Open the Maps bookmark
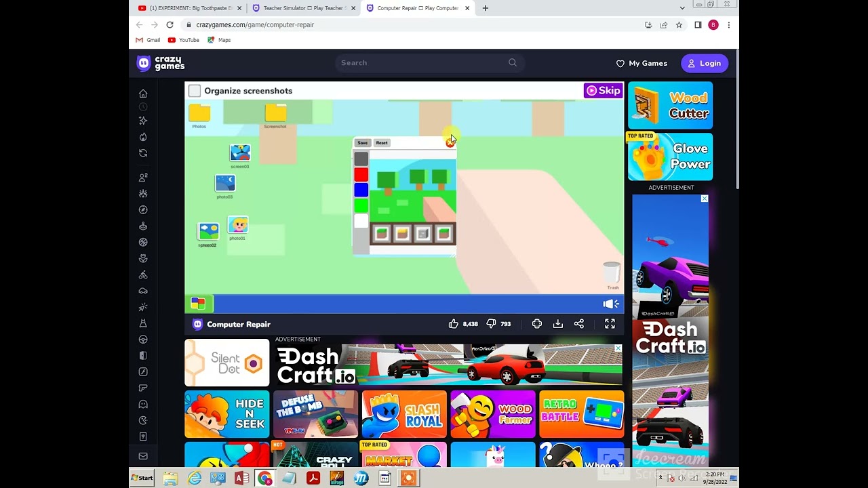Viewport: 868px width, 488px height. point(219,40)
